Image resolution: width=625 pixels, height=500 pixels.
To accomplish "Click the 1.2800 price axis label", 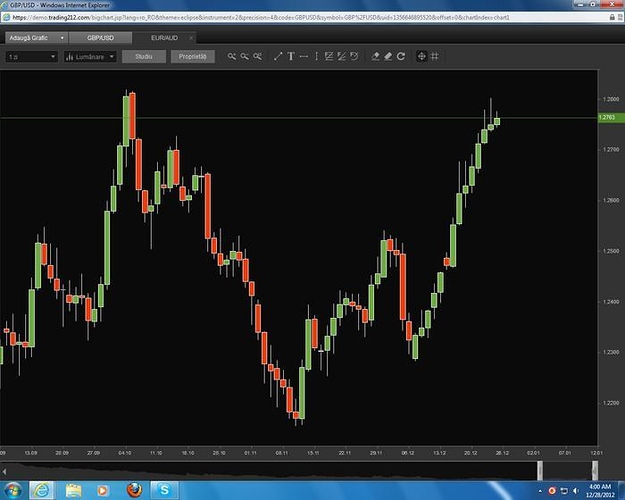I will 611,99.
